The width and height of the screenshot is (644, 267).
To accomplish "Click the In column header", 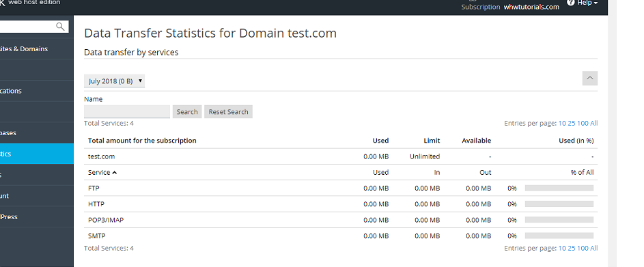I will [437, 173].
